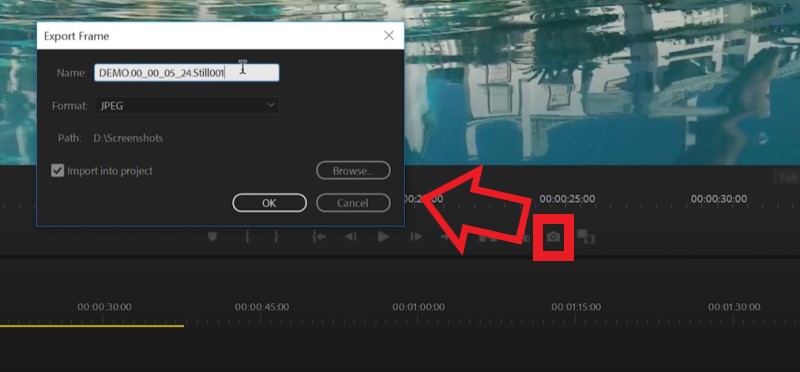This screenshot has height=372, width=800.
Task: Click the Browse button
Action: pyautogui.click(x=353, y=171)
